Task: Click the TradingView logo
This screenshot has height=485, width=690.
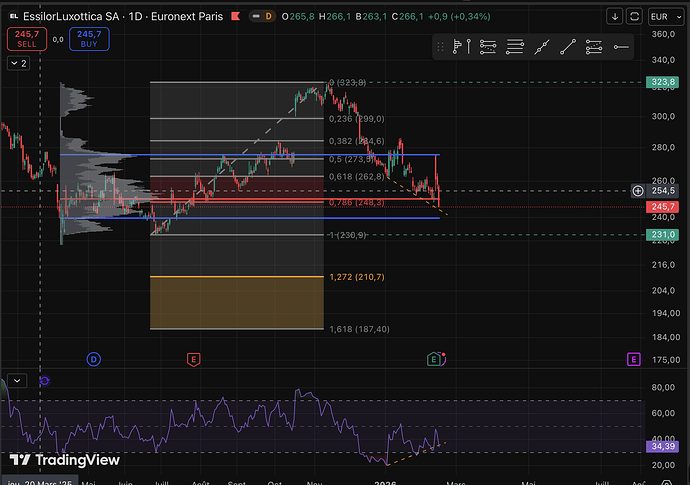Action: click(65, 460)
